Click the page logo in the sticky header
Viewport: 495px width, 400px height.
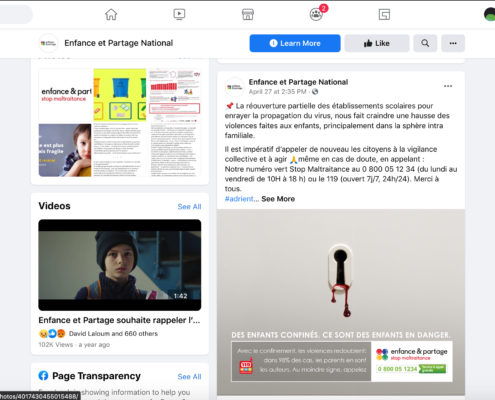pos(48,43)
